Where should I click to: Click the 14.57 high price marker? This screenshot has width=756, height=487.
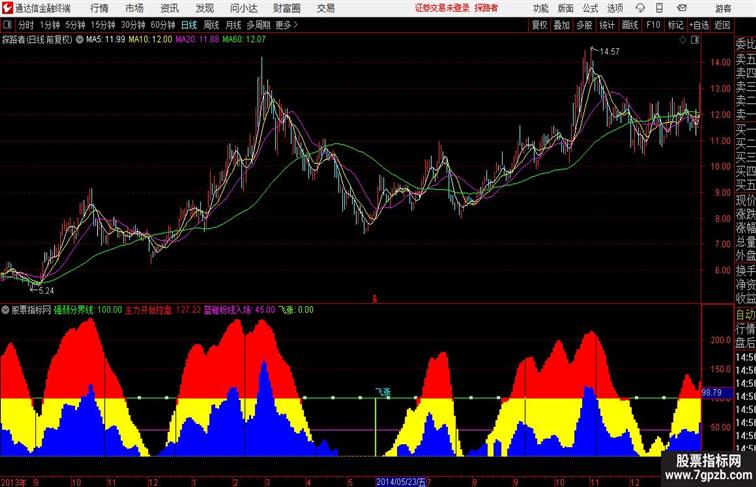(x=609, y=51)
